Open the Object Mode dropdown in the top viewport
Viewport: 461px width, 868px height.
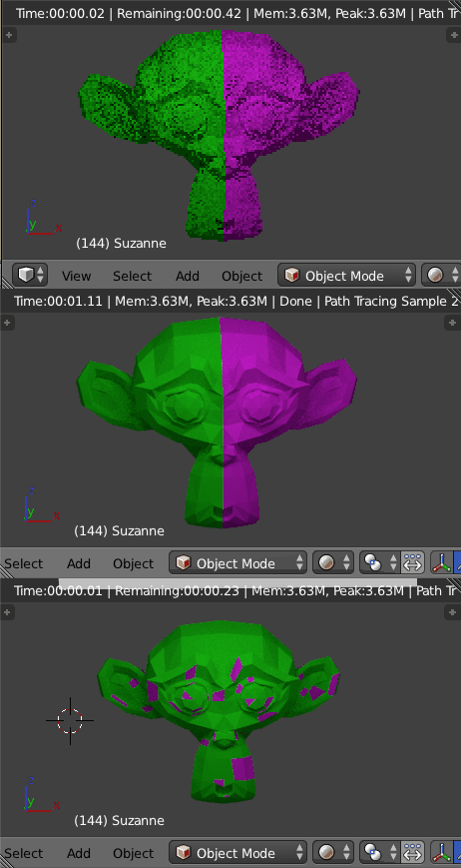click(346, 275)
